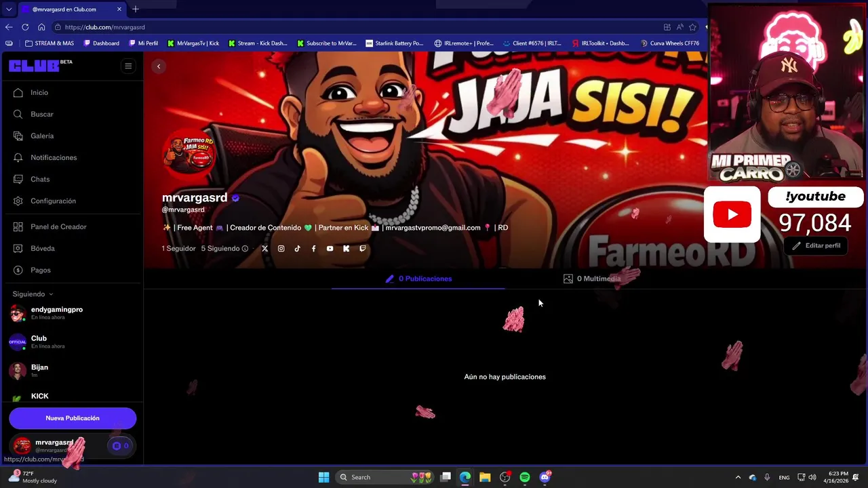Open Curva Wheels CFF76 bookmark
868x488 pixels.
pos(669,43)
